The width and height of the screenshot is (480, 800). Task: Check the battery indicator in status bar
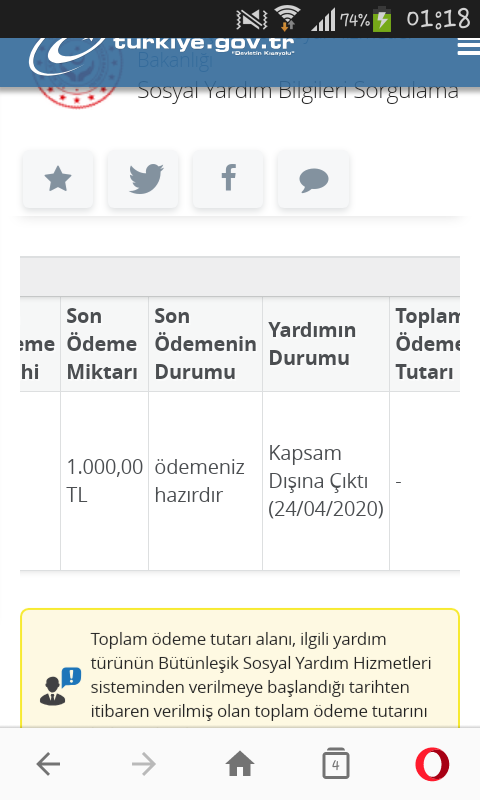pos(382,19)
